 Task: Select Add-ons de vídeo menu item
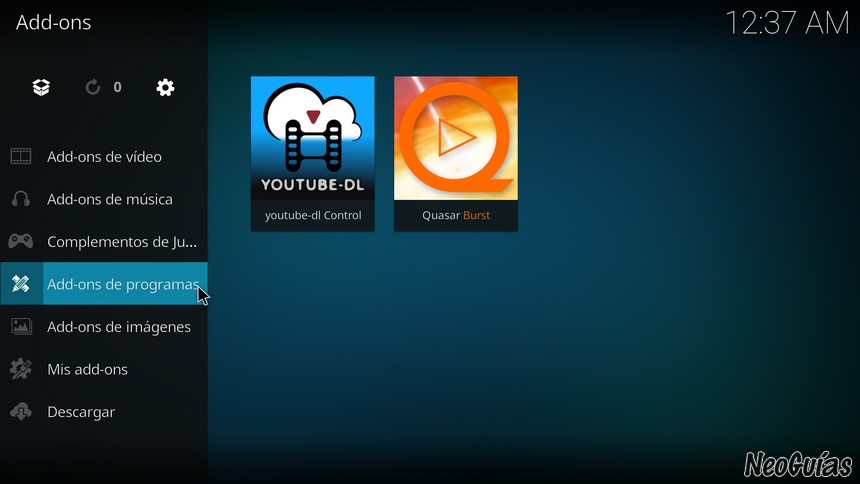click(104, 156)
